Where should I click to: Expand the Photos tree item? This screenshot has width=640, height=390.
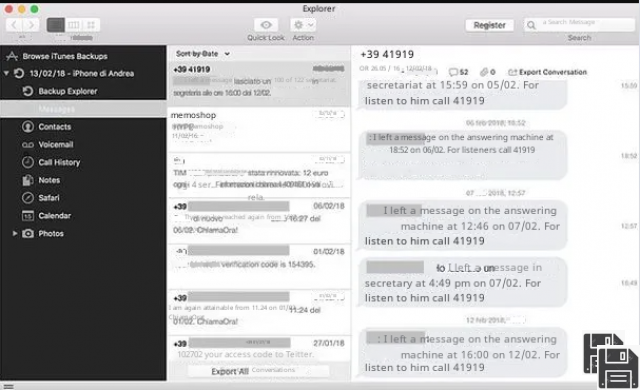pyautogui.click(x=14, y=233)
